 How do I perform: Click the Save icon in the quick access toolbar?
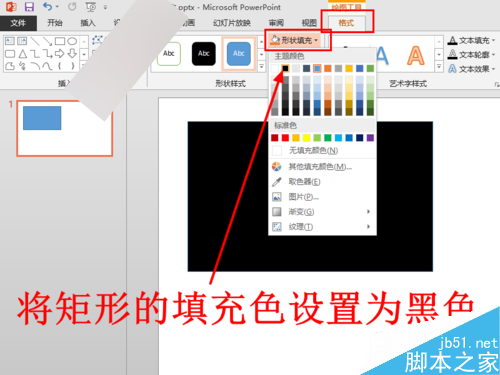click(30, 7)
